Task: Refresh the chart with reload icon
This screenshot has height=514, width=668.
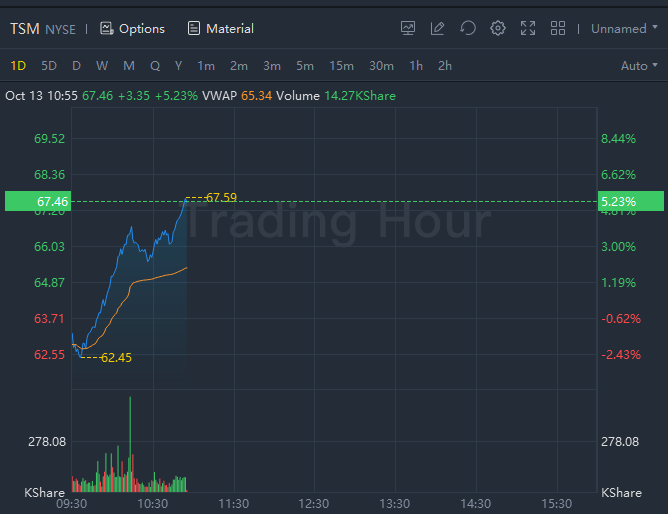Action: [x=468, y=28]
